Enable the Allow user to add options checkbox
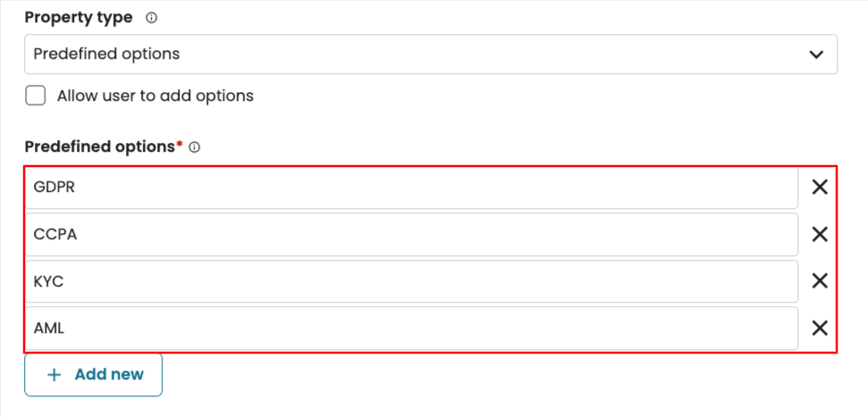The image size is (868, 417). 36,96
